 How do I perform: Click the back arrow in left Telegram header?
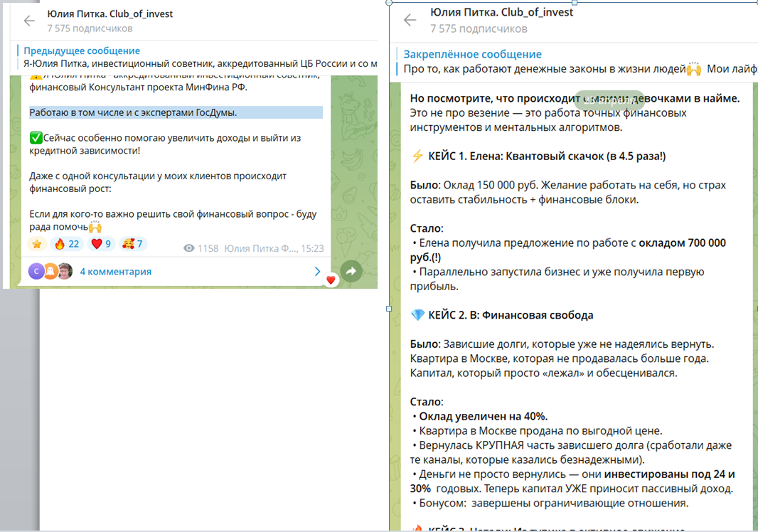[x=29, y=21]
